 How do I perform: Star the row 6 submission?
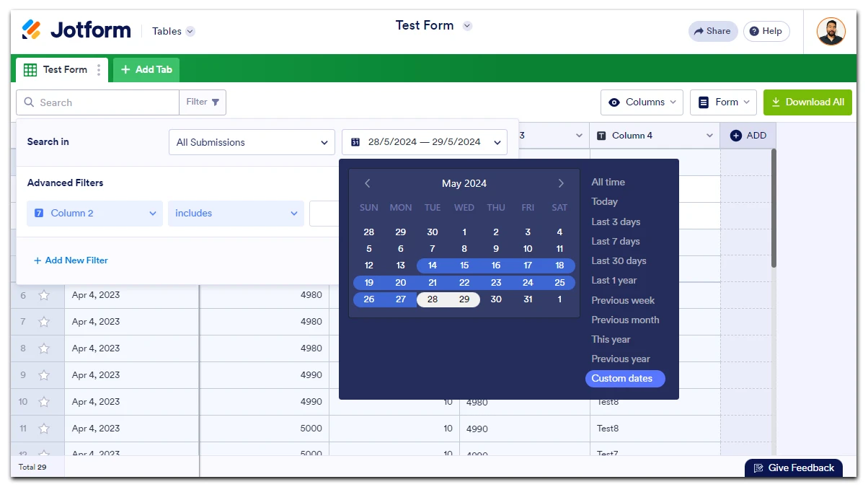pyautogui.click(x=43, y=294)
